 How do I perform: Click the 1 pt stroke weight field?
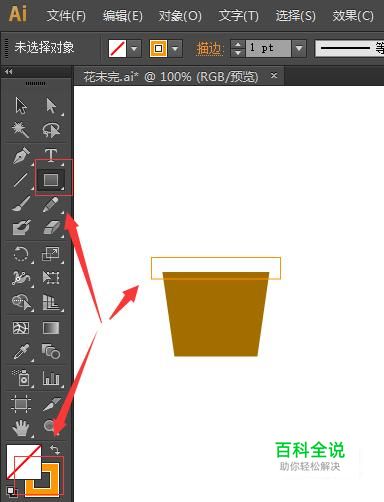pyautogui.click(x=268, y=49)
